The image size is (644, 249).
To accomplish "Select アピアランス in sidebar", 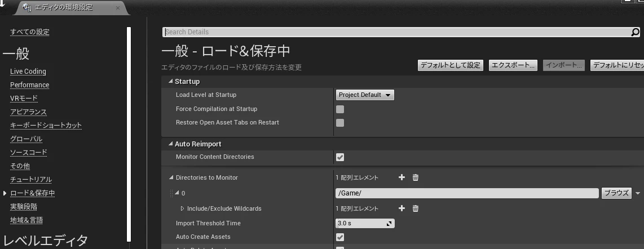I will point(28,112).
